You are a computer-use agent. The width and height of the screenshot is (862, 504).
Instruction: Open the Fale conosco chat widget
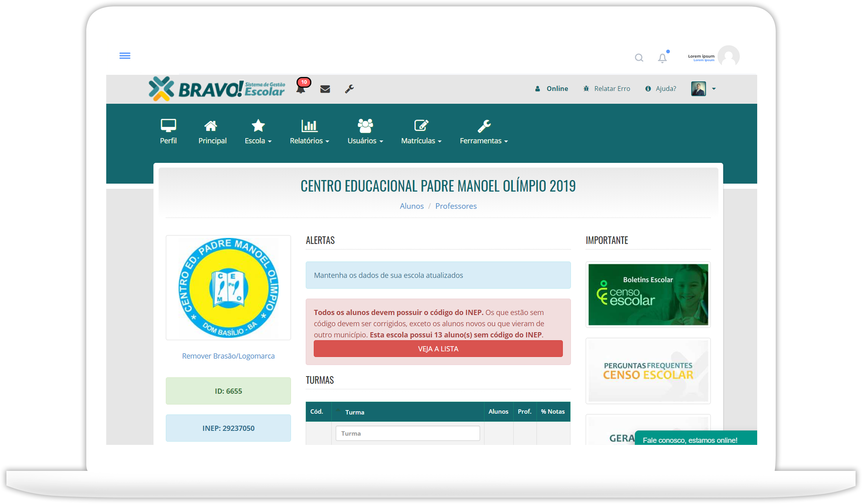(x=696, y=438)
